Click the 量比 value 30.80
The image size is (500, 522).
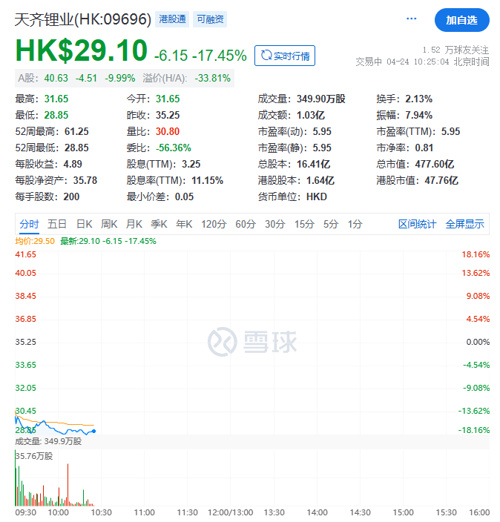coord(168,132)
